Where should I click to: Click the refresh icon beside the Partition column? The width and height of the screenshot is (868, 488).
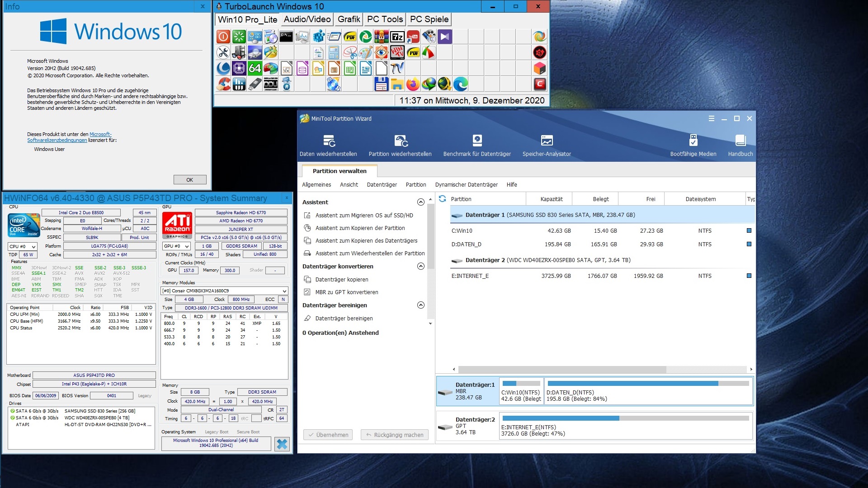click(442, 199)
